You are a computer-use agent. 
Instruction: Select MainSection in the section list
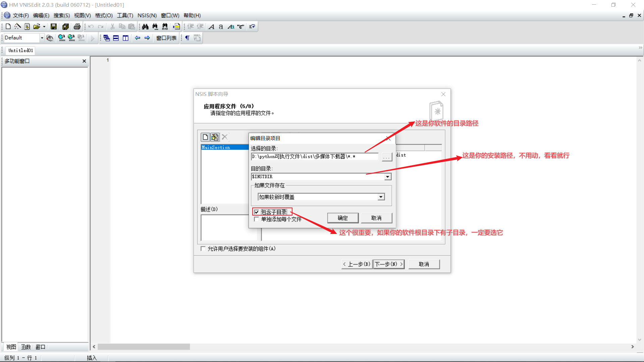[225, 147]
